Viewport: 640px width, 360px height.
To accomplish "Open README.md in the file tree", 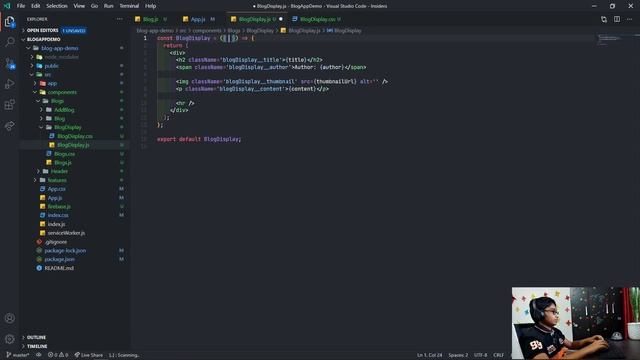I will [x=59, y=268].
